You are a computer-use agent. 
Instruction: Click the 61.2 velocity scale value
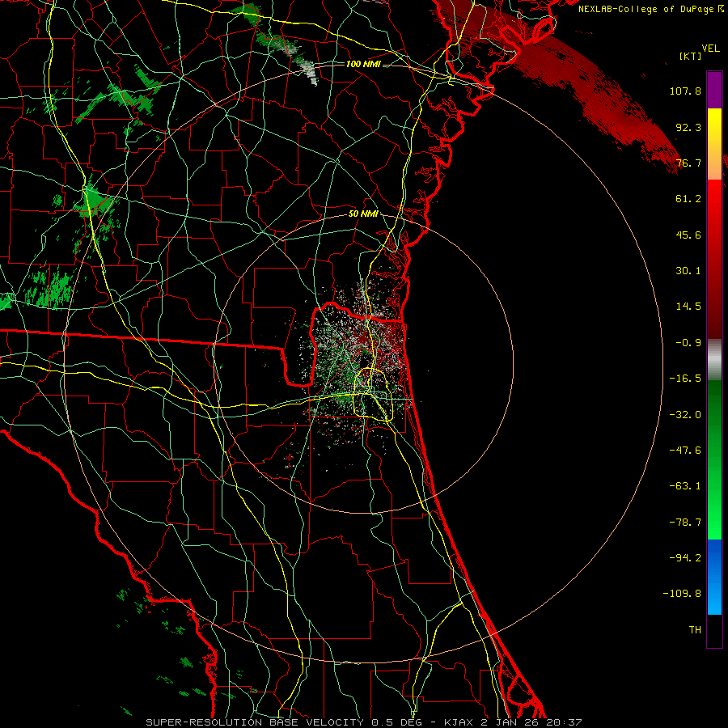click(x=688, y=199)
